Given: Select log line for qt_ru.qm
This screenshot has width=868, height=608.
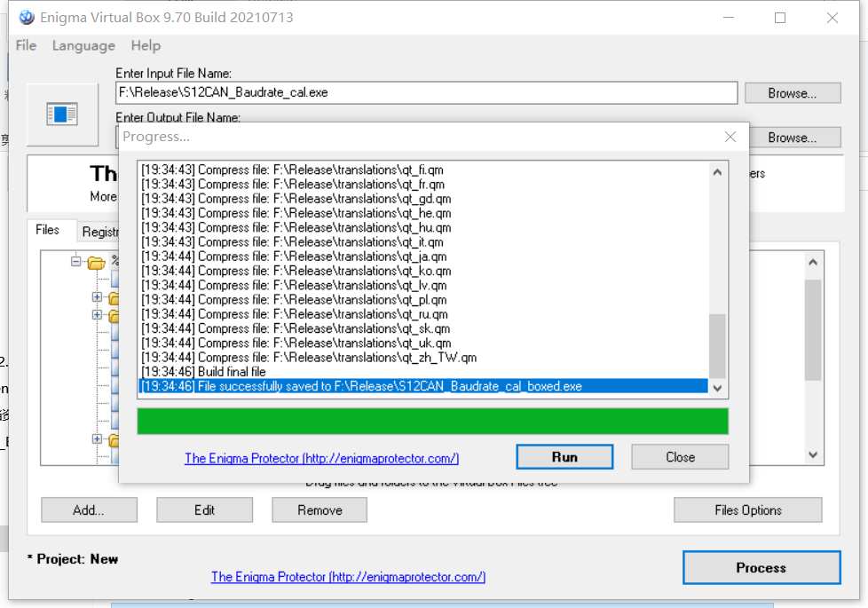Looking at the screenshot, I should pos(423,314).
